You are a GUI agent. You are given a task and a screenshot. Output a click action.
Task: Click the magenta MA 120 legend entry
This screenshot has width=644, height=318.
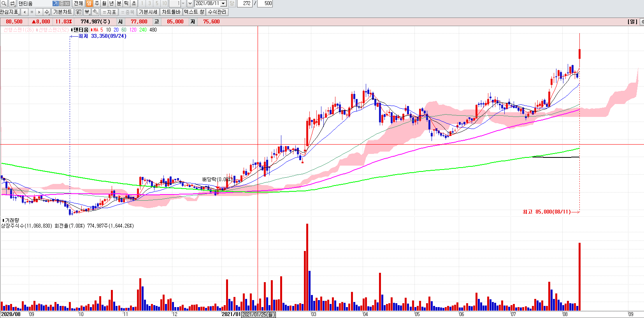pos(133,30)
